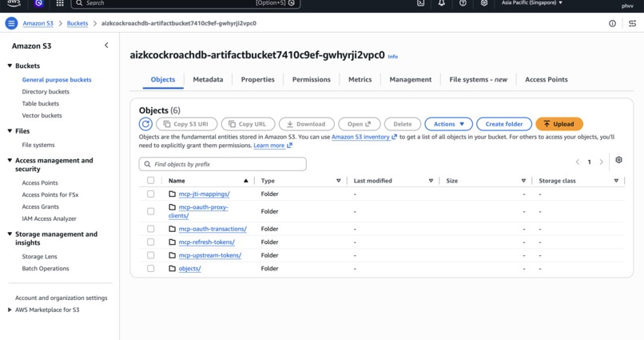
Task: Focus the top AWS Search box
Action: 185,3
